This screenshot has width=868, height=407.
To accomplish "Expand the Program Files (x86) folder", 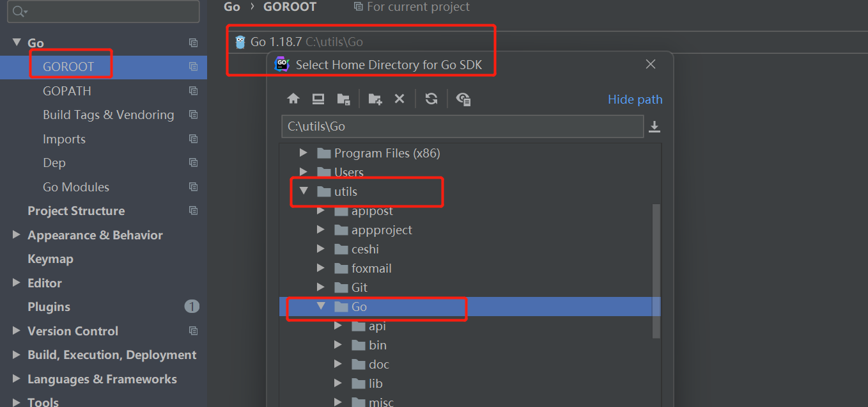I will click(304, 153).
